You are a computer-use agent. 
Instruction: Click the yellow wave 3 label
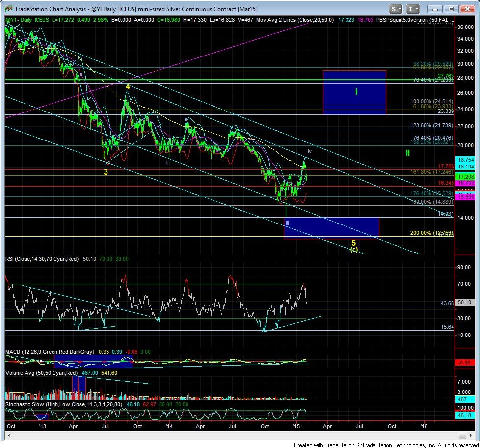[106, 172]
